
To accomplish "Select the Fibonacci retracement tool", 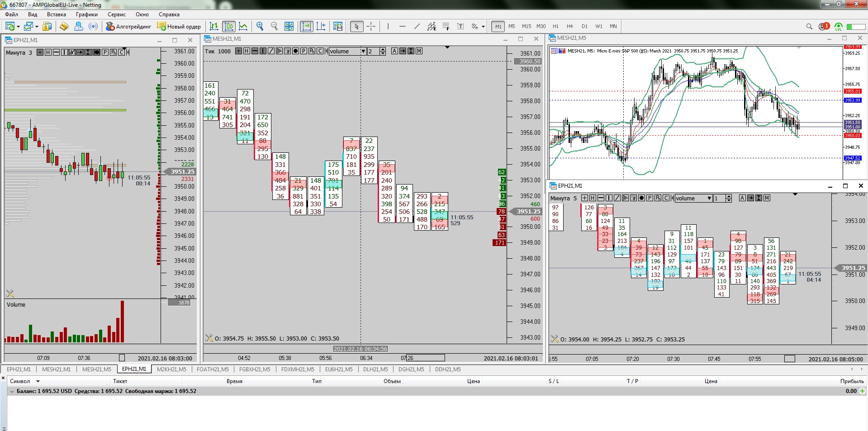I will pyautogui.click(x=446, y=26).
